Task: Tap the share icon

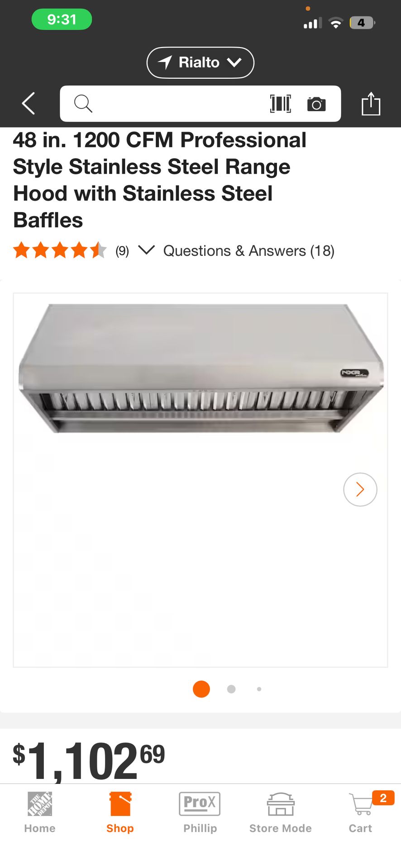Action: (371, 104)
